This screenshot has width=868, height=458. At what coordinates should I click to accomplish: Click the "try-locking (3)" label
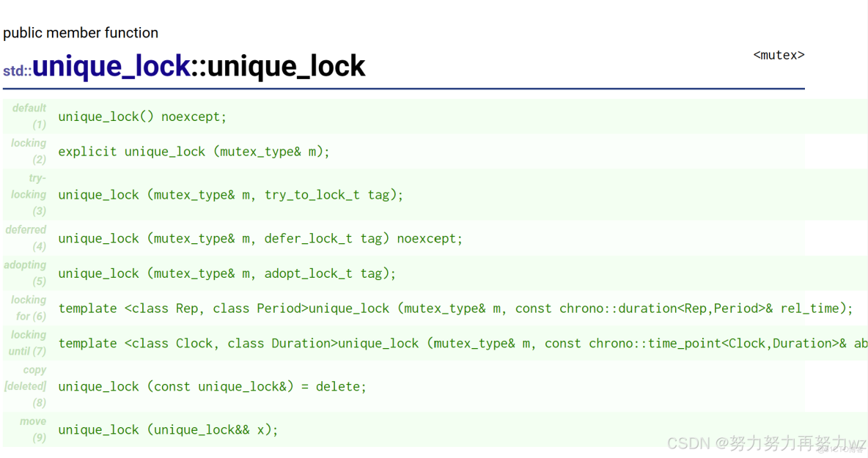point(28,194)
